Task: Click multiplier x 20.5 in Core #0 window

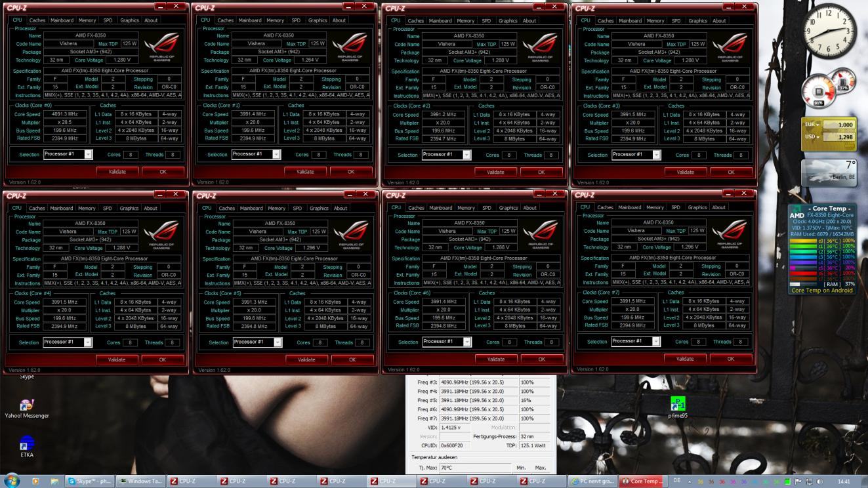Action: coord(64,122)
